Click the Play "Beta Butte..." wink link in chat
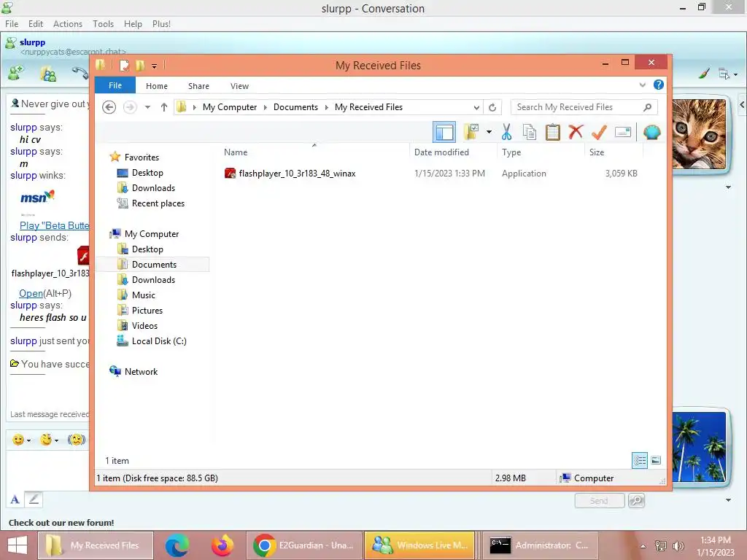 [x=54, y=226]
